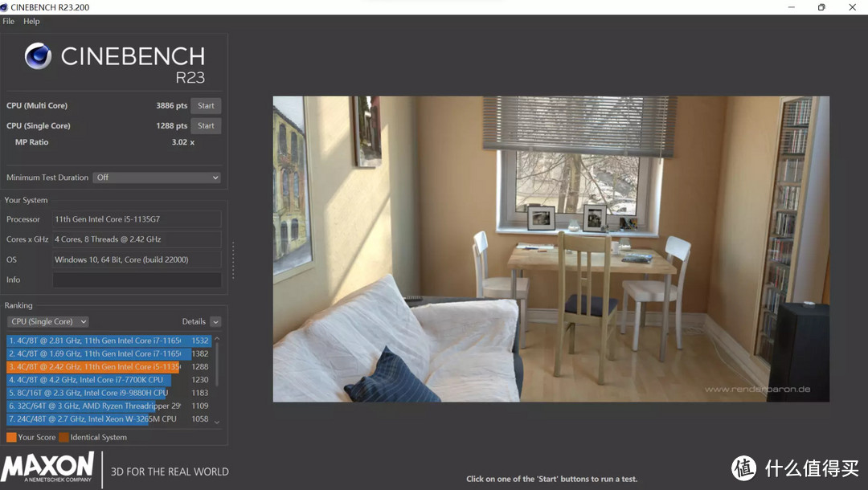Click the dotted panel splitter handle
This screenshot has width=868, height=490.
click(x=233, y=260)
